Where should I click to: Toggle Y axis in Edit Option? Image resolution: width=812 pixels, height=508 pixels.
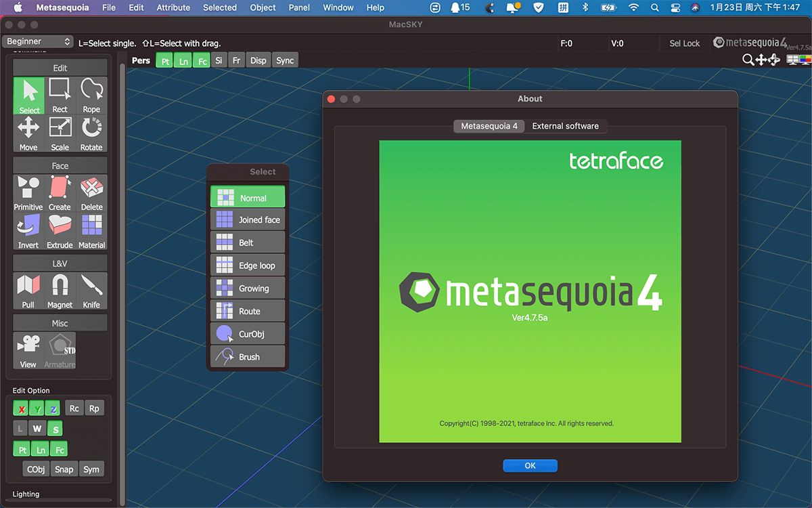click(x=38, y=408)
